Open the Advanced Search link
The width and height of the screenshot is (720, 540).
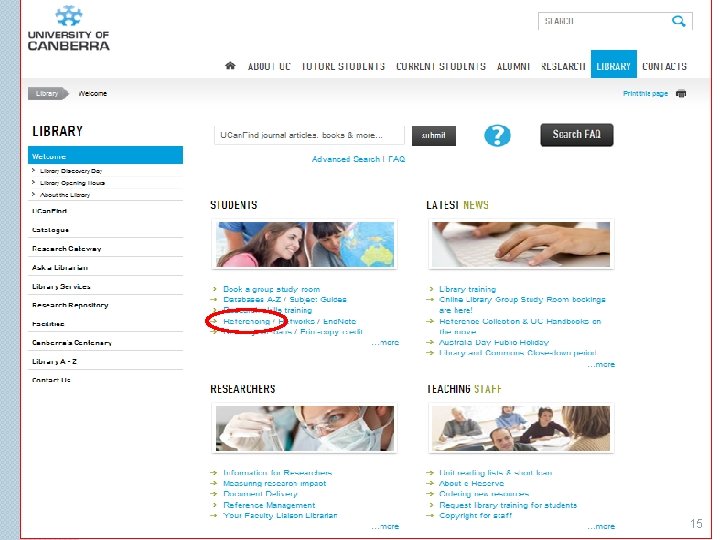pos(346,159)
